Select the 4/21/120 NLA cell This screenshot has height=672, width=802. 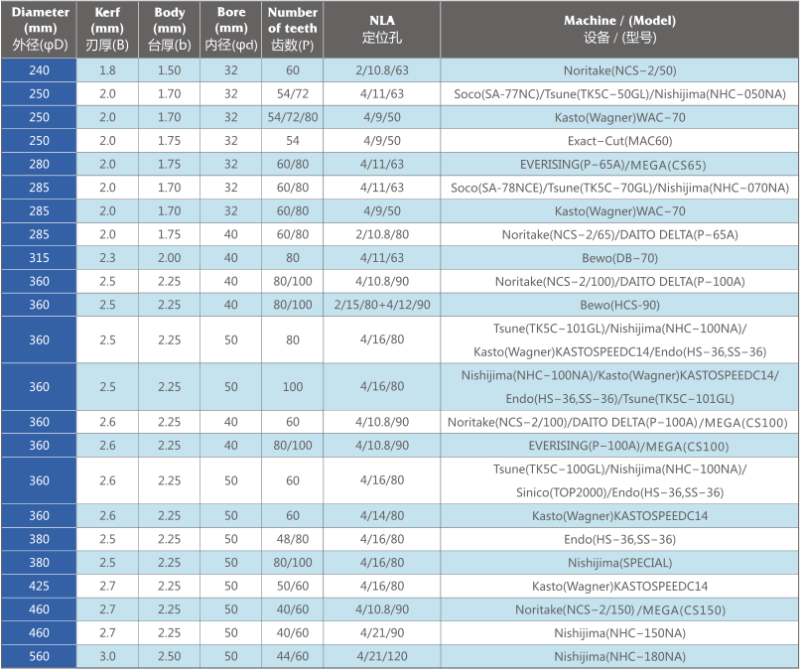(382, 656)
